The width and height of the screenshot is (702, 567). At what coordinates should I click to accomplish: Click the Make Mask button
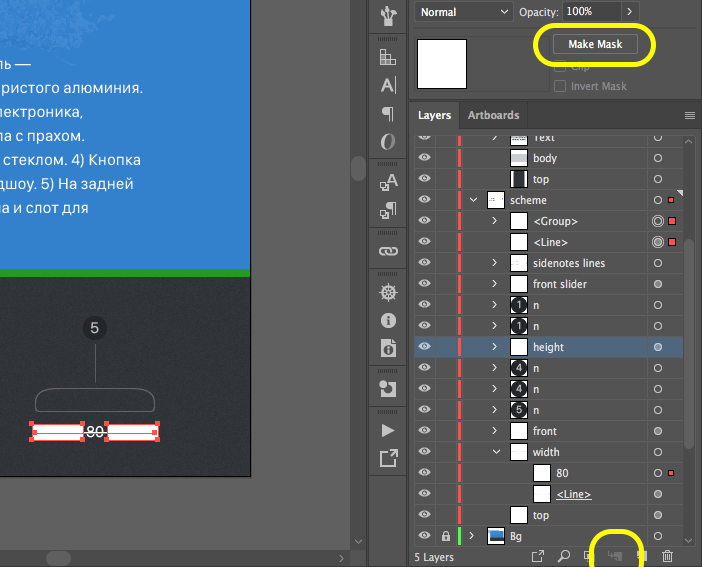tap(595, 44)
